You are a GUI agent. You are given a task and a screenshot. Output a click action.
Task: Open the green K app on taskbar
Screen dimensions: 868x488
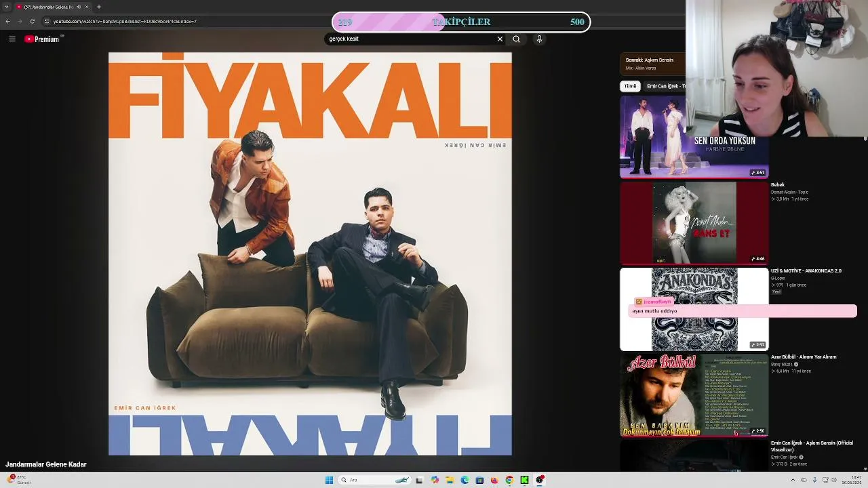[x=524, y=480]
